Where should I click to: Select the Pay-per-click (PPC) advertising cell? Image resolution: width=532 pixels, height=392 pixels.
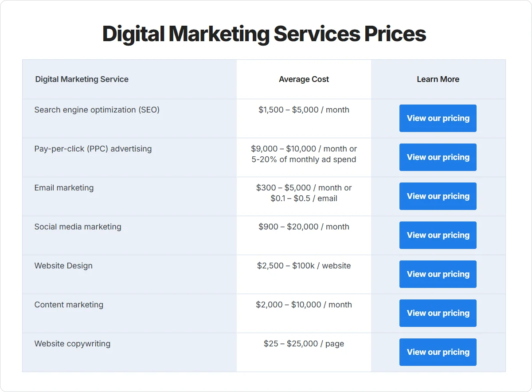tap(93, 149)
